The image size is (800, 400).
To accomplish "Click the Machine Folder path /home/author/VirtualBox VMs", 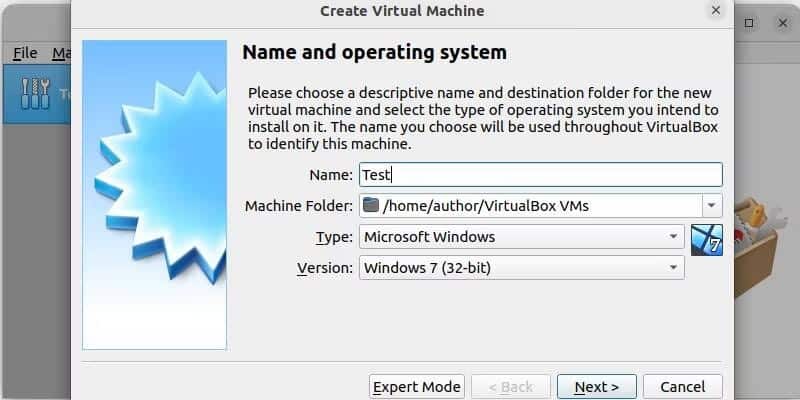I will pyautogui.click(x=486, y=206).
